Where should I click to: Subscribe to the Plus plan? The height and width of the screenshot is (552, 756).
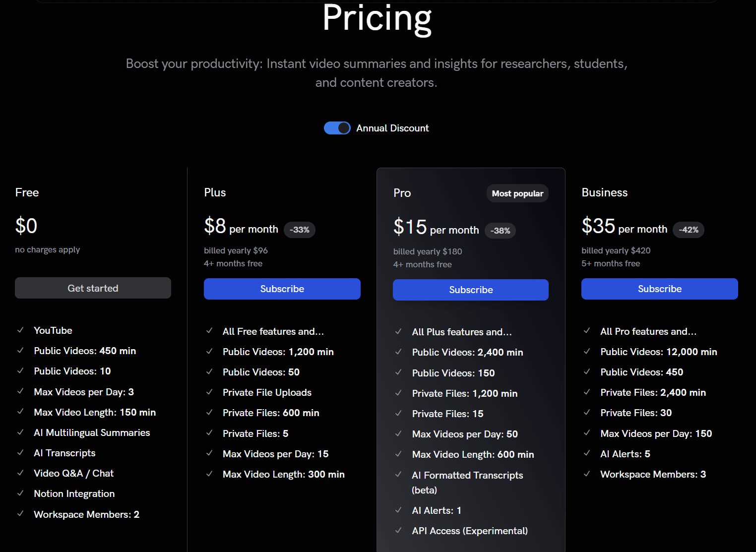click(282, 289)
